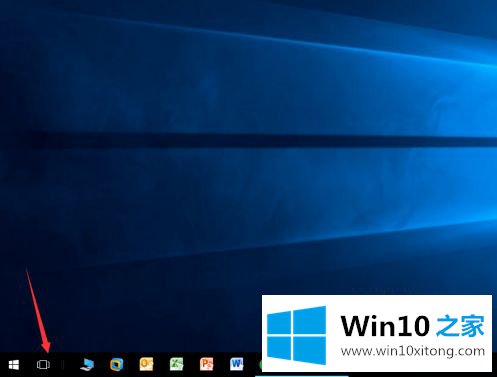Launch Outlook from the taskbar

point(146,364)
